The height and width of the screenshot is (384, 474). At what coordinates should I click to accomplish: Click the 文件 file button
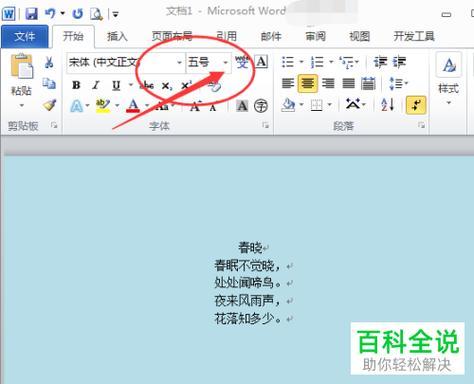click(x=25, y=36)
